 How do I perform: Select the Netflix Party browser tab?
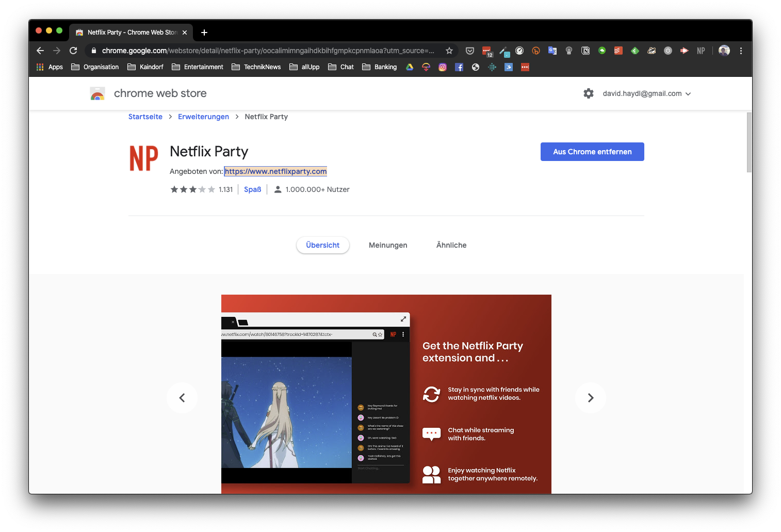point(131,32)
